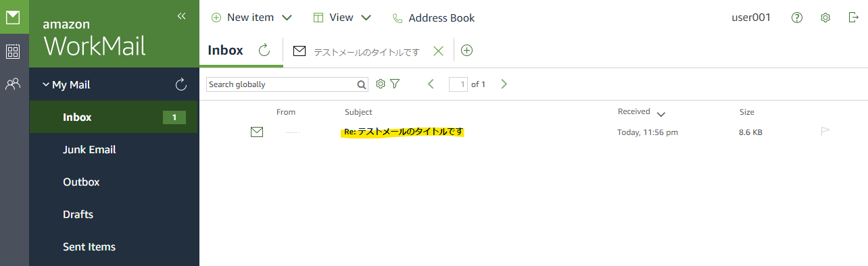Open the Contacts view in the left rail
The width and height of the screenshot is (868, 266).
point(14,84)
